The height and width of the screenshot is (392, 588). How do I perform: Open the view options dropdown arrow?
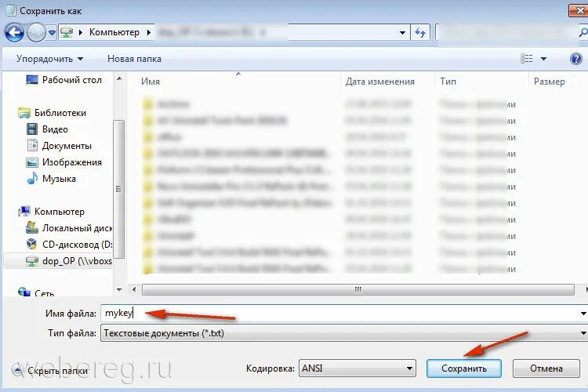tap(543, 59)
